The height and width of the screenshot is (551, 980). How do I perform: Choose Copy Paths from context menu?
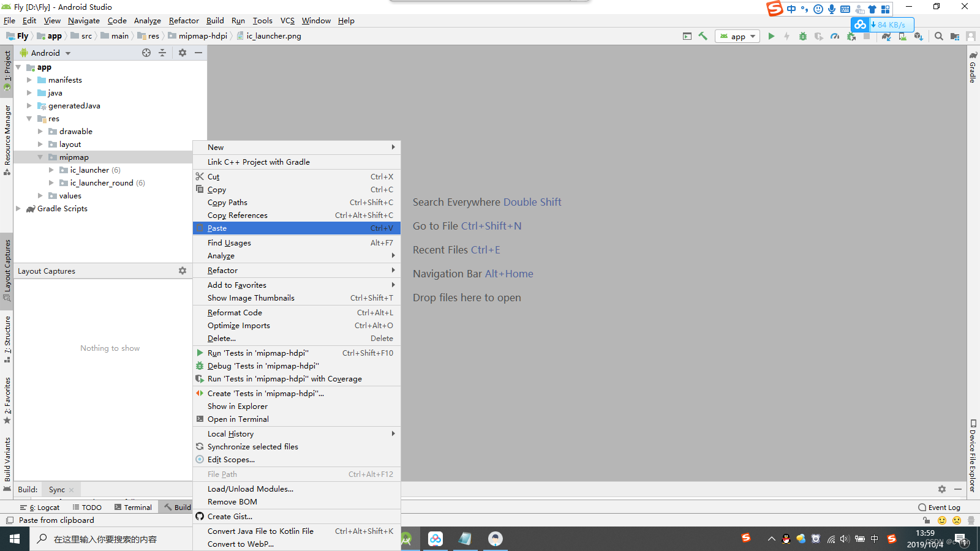pyautogui.click(x=296, y=203)
